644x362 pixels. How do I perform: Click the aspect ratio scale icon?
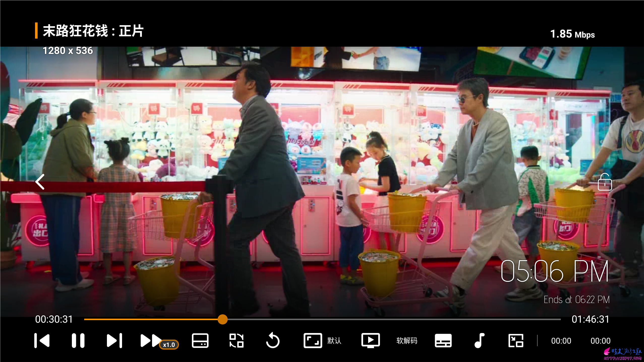tap(313, 341)
